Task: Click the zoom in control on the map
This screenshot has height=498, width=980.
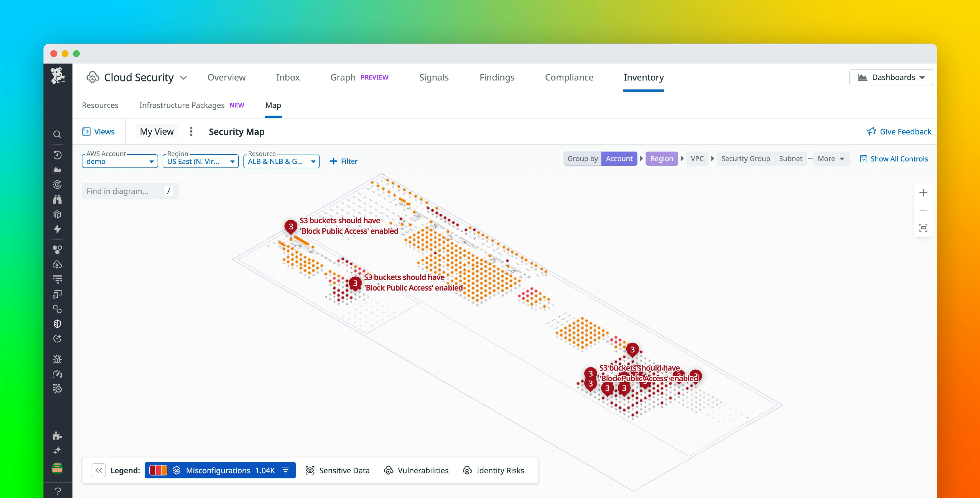Action: [923, 192]
